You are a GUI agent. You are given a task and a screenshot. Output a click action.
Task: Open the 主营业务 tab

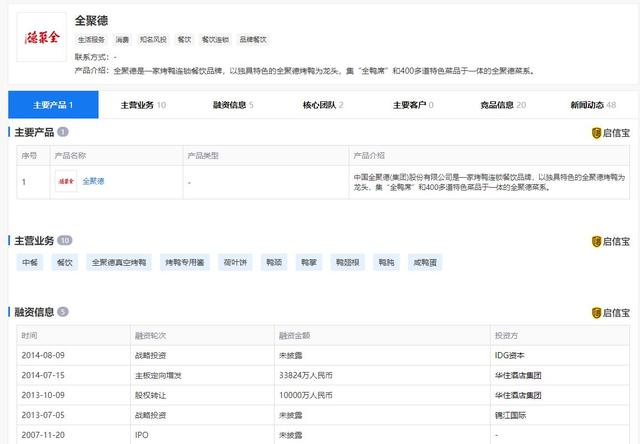point(143,105)
